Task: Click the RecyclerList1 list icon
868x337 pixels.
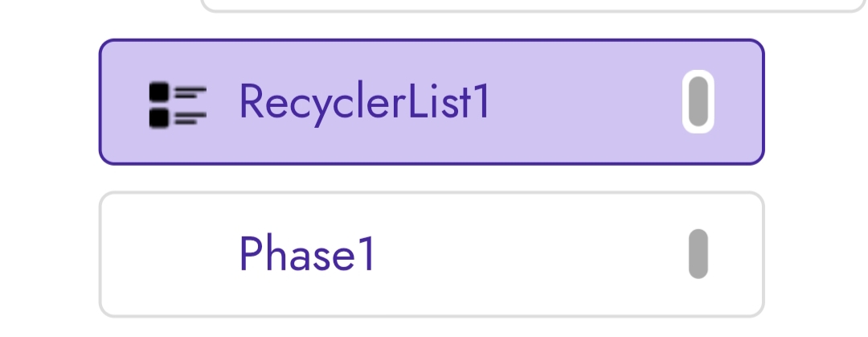Action: coord(178,105)
